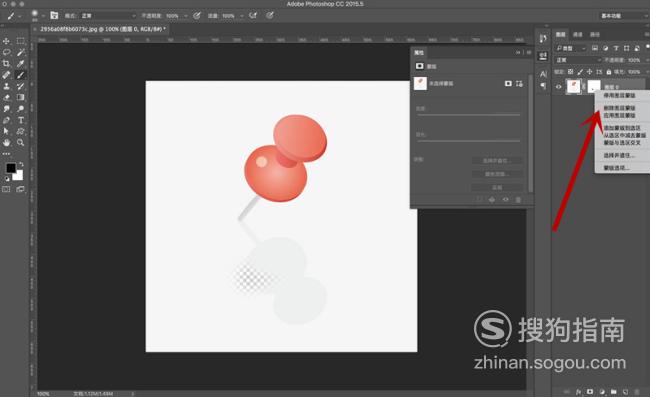Click the Invert button in Properties panel
Image resolution: width=650 pixels, height=397 pixels.
497,187
